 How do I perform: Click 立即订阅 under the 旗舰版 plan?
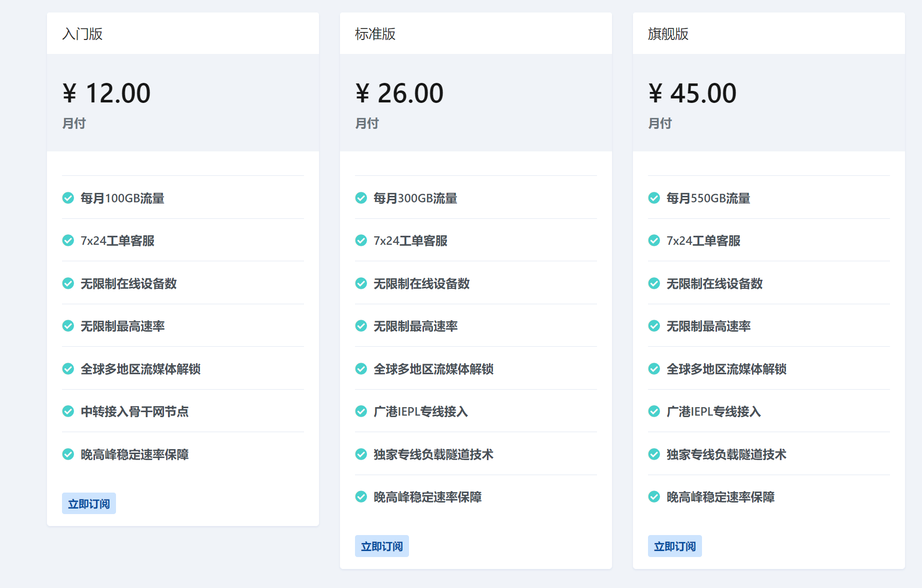click(674, 546)
